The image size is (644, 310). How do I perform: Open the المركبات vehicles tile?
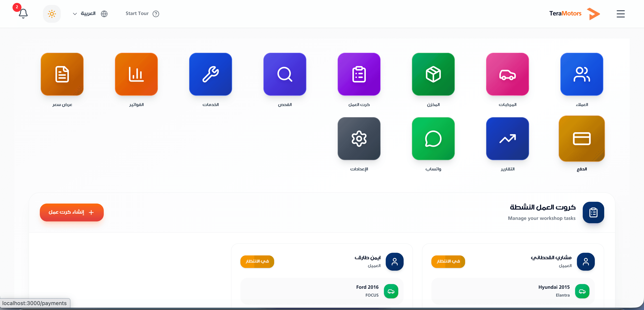pyautogui.click(x=508, y=74)
